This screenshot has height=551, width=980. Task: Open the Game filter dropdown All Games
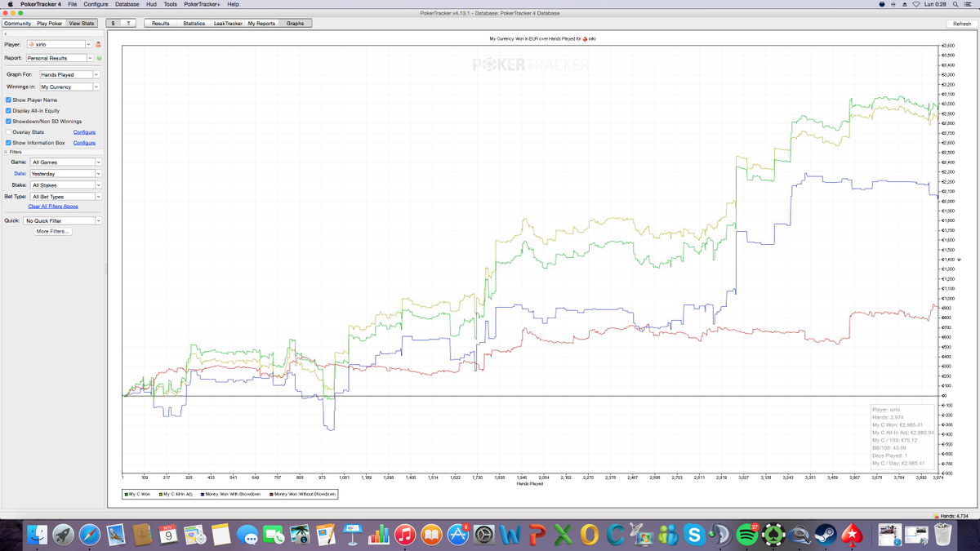pos(65,162)
